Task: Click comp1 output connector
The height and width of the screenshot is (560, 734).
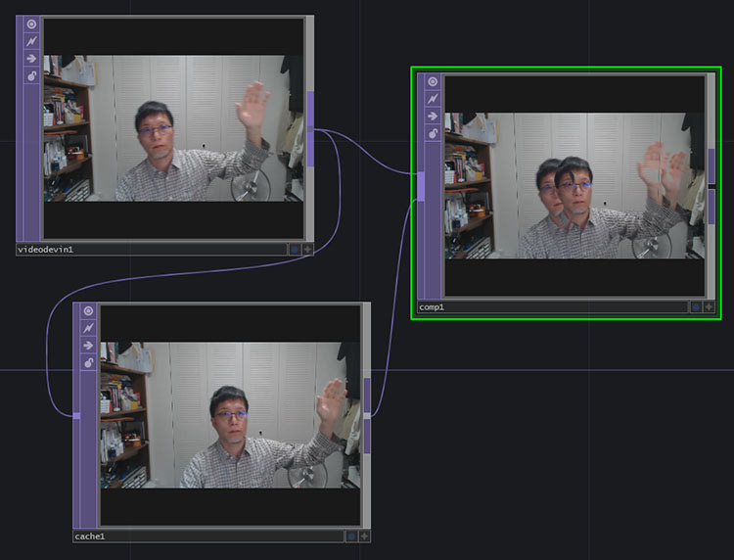Action: click(x=711, y=186)
